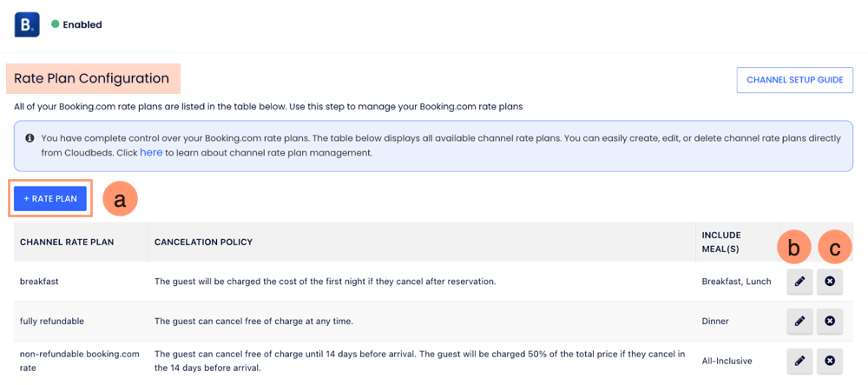Screen dimensions: 868x385
Task: Click the All-Inclusive meal cell
Action: 727,361
